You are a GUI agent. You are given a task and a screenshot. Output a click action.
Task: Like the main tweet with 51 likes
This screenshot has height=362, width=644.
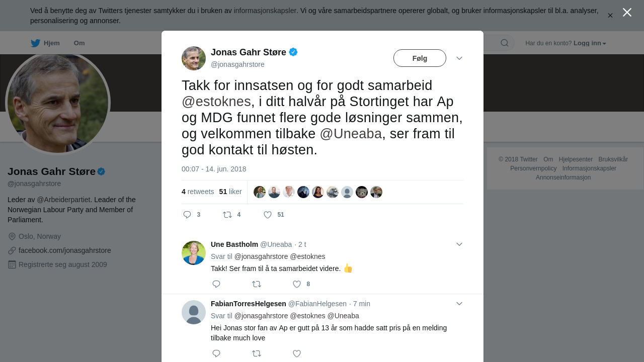coord(268,215)
